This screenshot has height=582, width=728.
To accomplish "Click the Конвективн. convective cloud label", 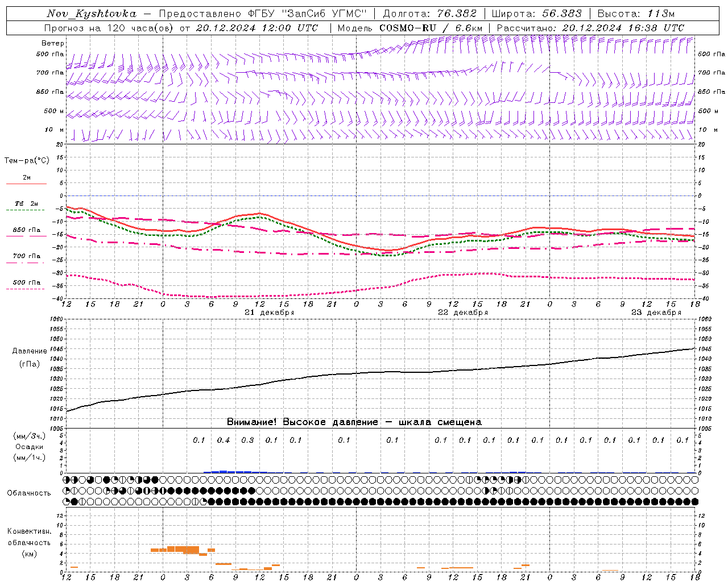I will tap(29, 531).
